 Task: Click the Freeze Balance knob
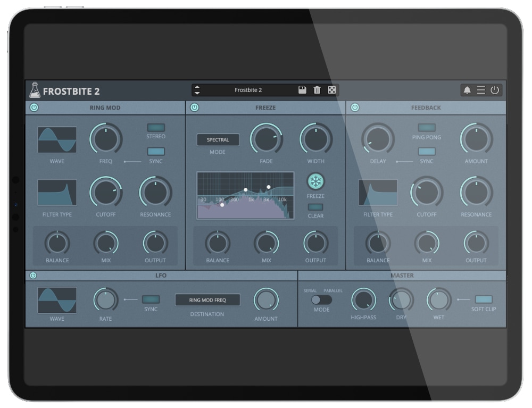[x=218, y=243]
